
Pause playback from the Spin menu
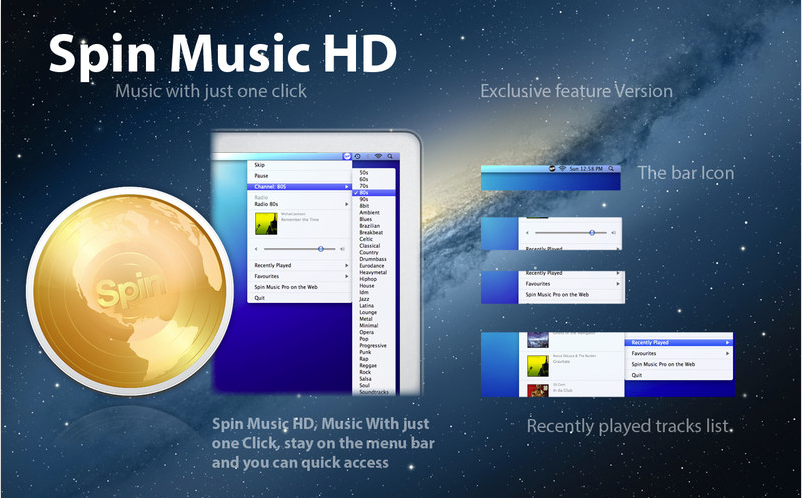(261, 176)
